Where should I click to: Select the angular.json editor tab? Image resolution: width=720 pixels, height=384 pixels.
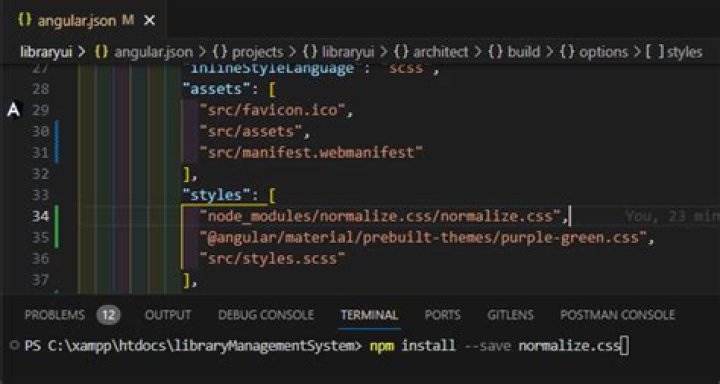tap(83, 21)
